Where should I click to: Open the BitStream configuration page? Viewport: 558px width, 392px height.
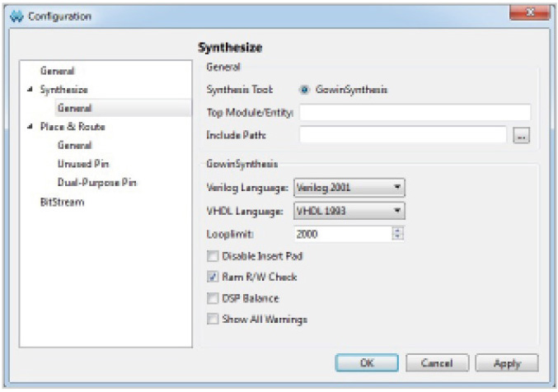(62, 201)
